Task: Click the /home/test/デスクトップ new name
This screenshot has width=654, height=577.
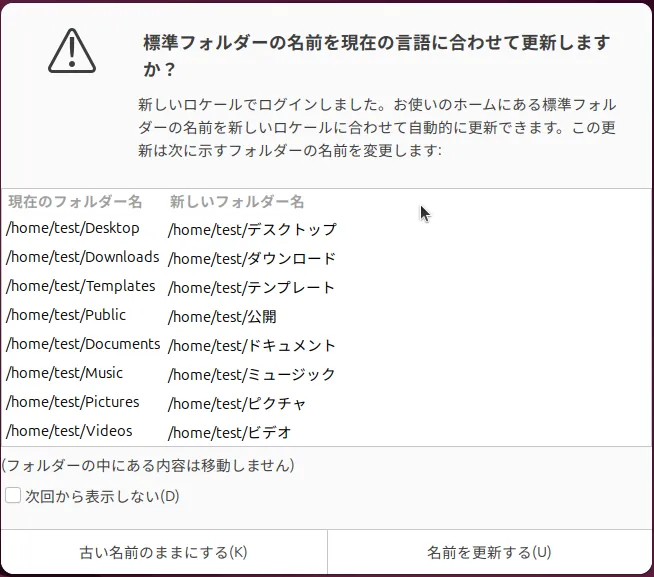Action: coord(252,229)
